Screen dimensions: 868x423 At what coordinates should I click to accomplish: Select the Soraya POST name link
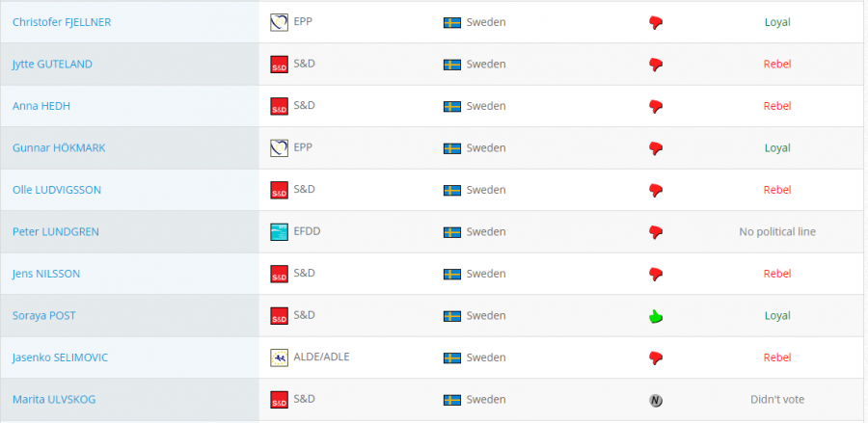(x=43, y=316)
